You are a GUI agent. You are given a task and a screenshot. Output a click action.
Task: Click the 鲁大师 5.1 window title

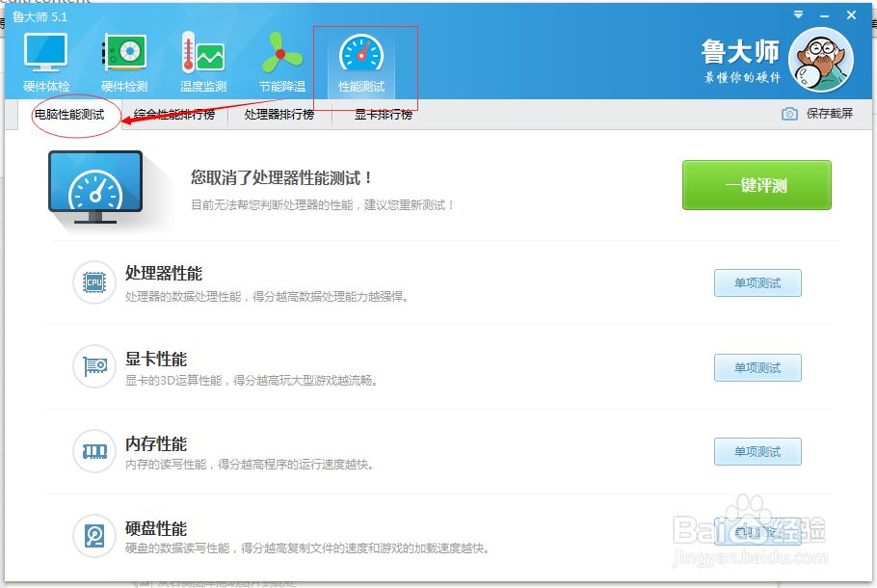point(40,16)
